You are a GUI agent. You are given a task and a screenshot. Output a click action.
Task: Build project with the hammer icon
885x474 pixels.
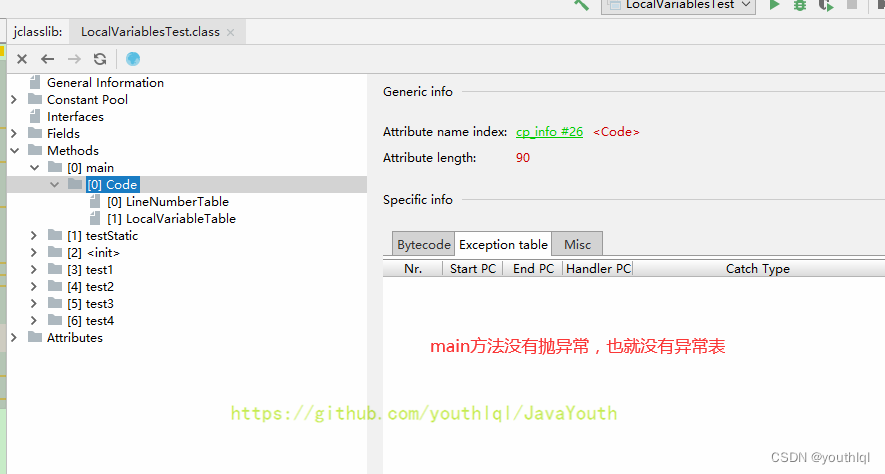click(581, 5)
